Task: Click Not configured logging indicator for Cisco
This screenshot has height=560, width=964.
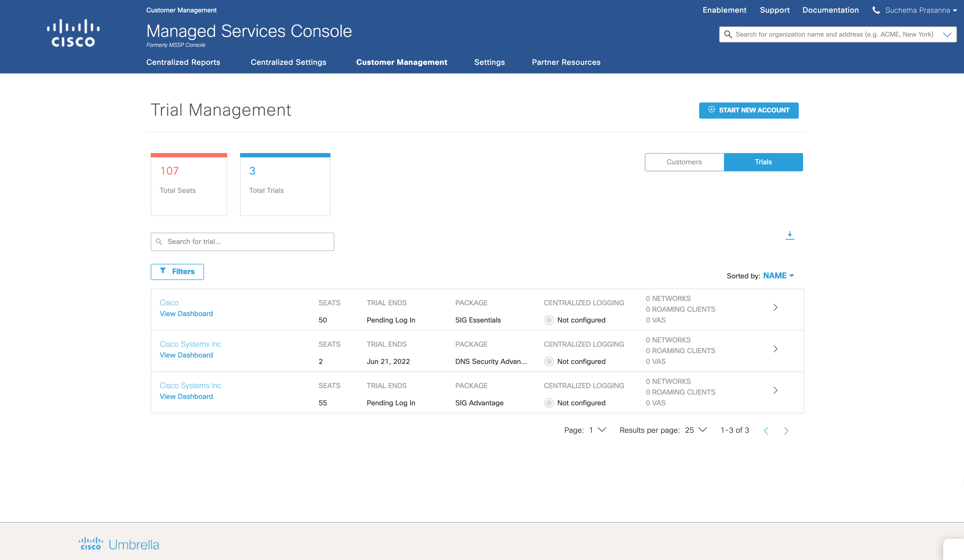Action: click(549, 320)
